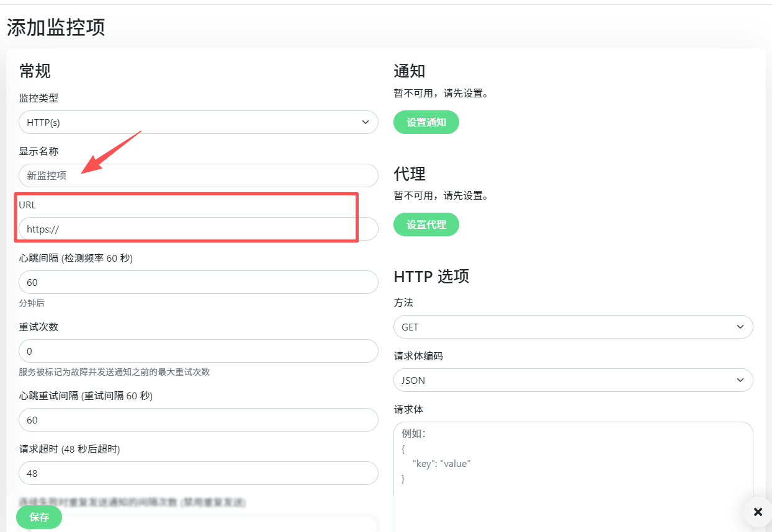Select the 心跳间隔 input field
Screen dimensions: 772x532
pyautogui.click(x=199, y=282)
